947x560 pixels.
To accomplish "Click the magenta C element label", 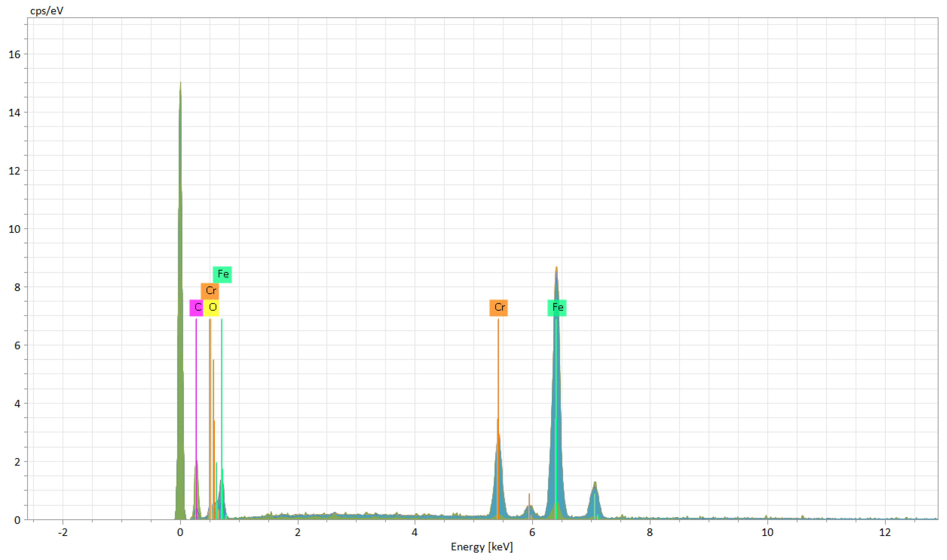I will point(196,307).
